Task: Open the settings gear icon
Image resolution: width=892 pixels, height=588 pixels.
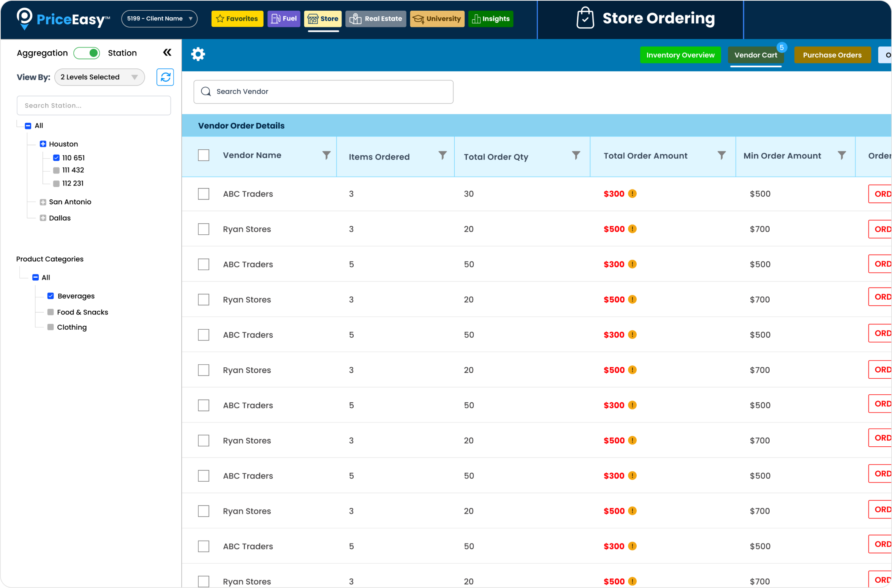Action: coord(198,54)
